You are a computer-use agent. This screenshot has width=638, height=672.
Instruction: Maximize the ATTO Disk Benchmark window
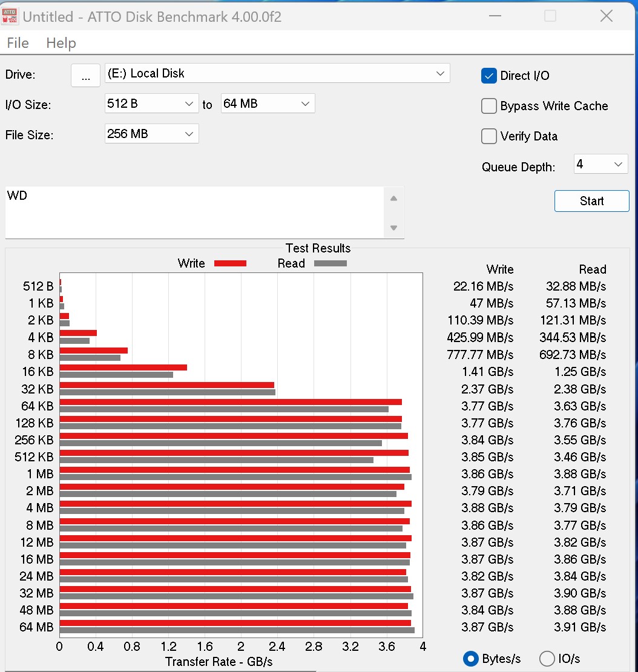(550, 16)
